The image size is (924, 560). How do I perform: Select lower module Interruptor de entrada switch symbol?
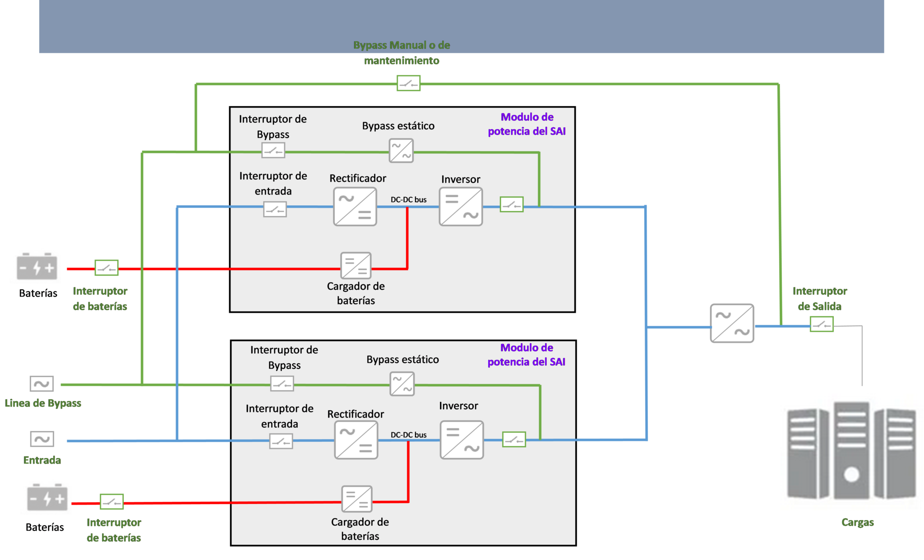(281, 441)
